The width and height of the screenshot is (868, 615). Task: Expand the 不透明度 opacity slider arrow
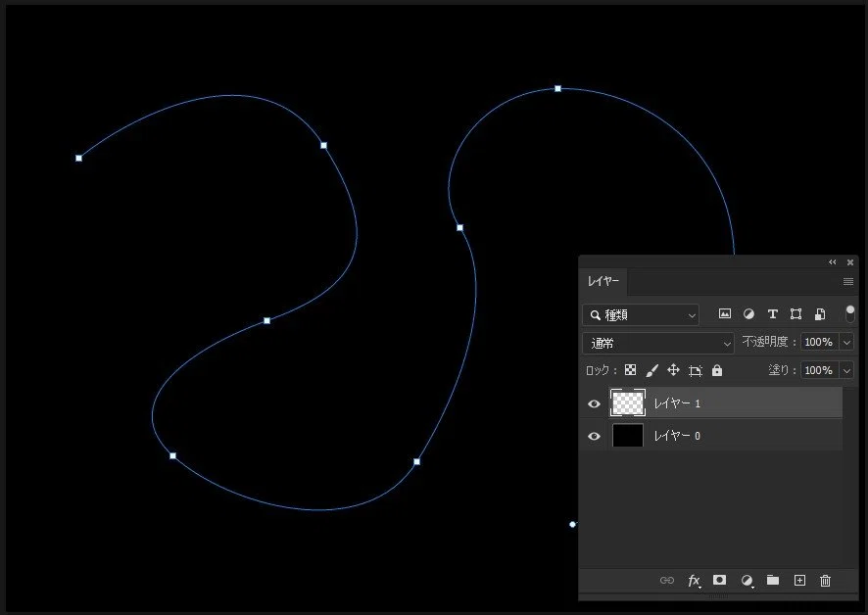click(x=846, y=342)
